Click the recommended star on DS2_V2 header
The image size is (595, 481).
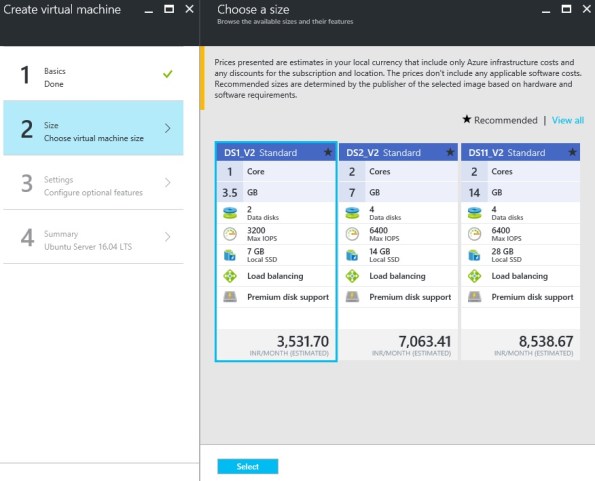pos(450,152)
